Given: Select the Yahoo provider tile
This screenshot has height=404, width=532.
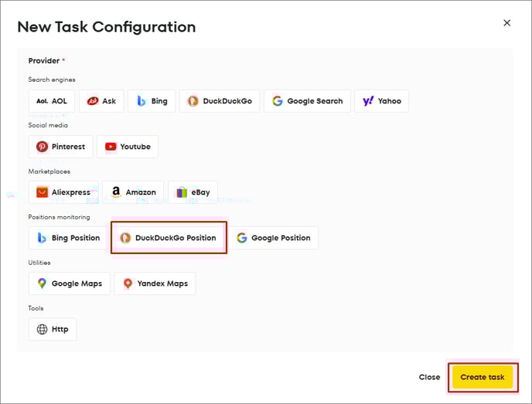Looking at the screenshot, I should 382,101.
